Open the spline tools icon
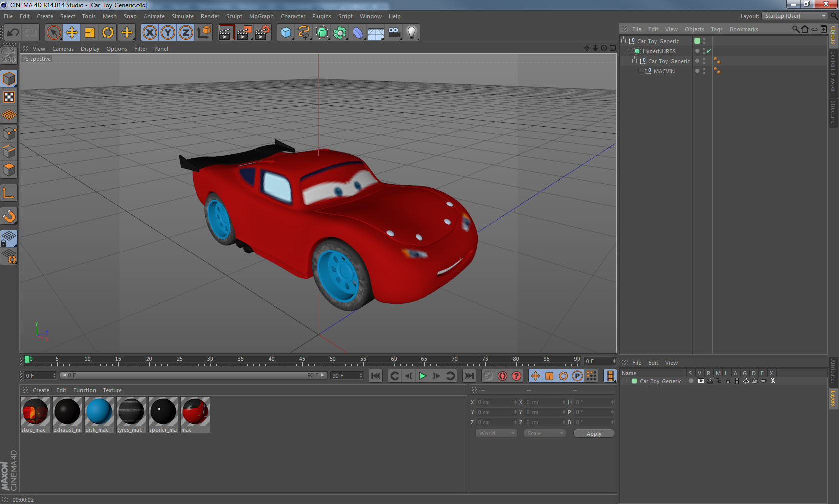This screenshot has height=504, width=839. pos(304,33)
